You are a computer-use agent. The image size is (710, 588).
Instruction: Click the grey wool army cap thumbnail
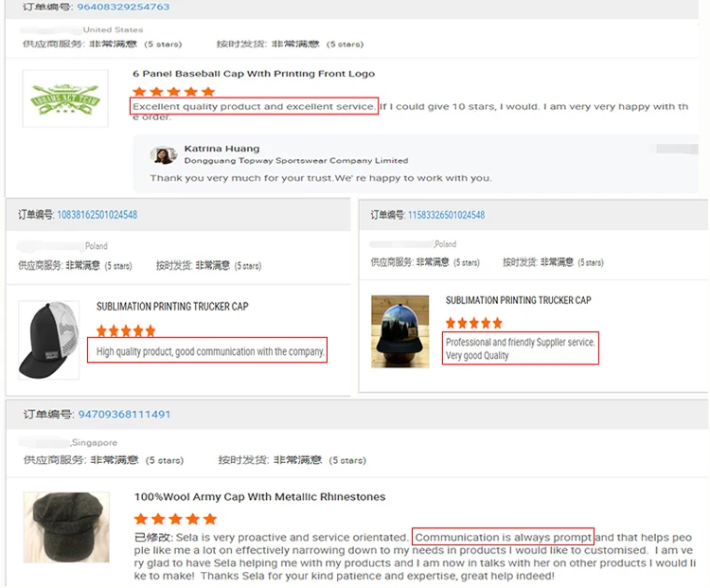66,527
